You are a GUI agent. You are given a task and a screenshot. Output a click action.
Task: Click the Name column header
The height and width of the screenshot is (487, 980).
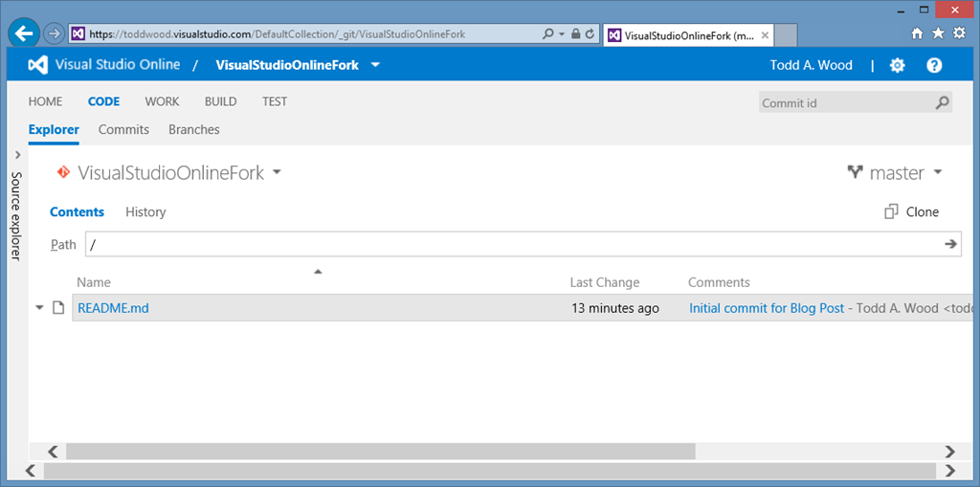(x=94, y=282)
